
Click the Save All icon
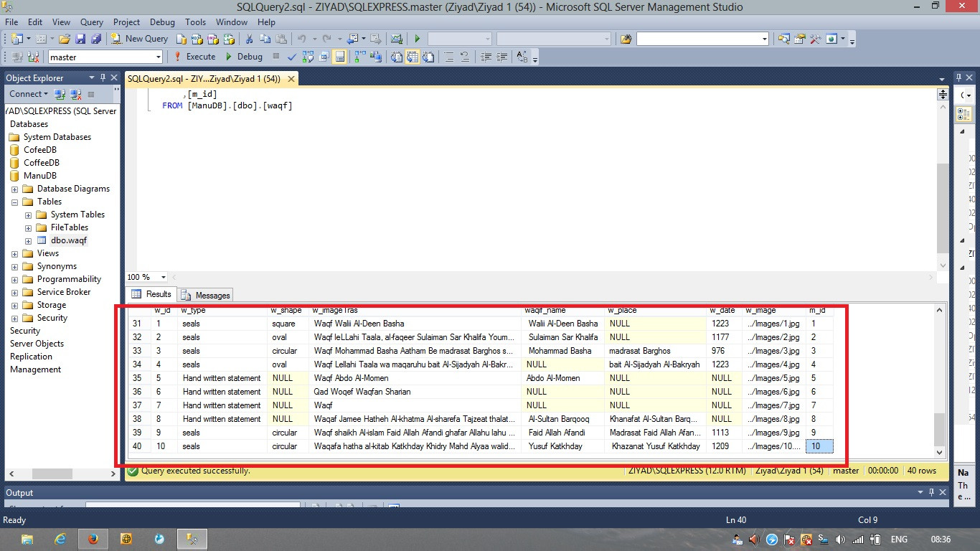tap(95, 39)
